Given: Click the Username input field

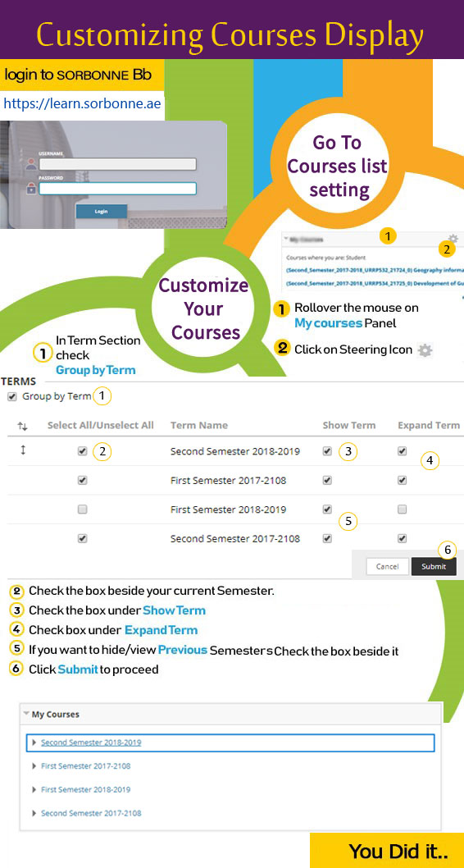Looking at the screenshot, I should click(118, 164).
